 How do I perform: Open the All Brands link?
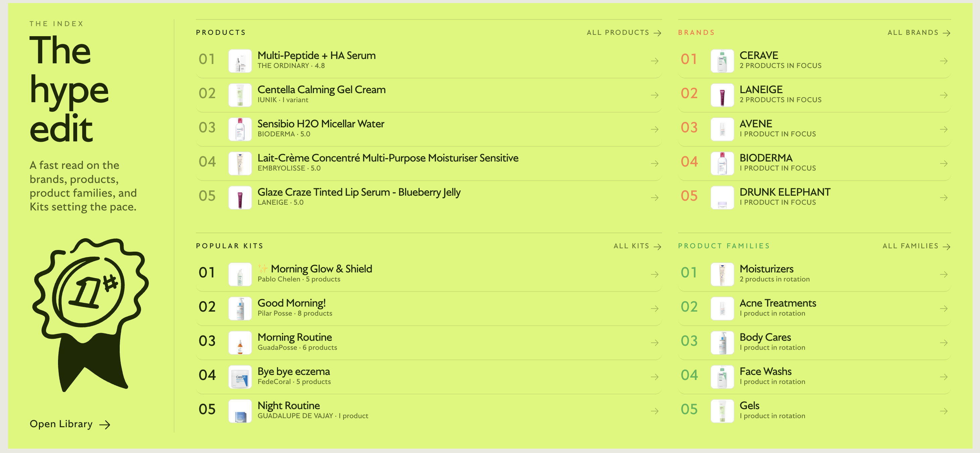click(919, 33)
